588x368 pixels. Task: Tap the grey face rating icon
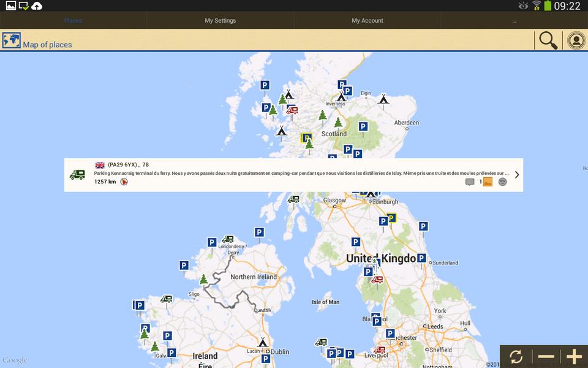[503, 182]
